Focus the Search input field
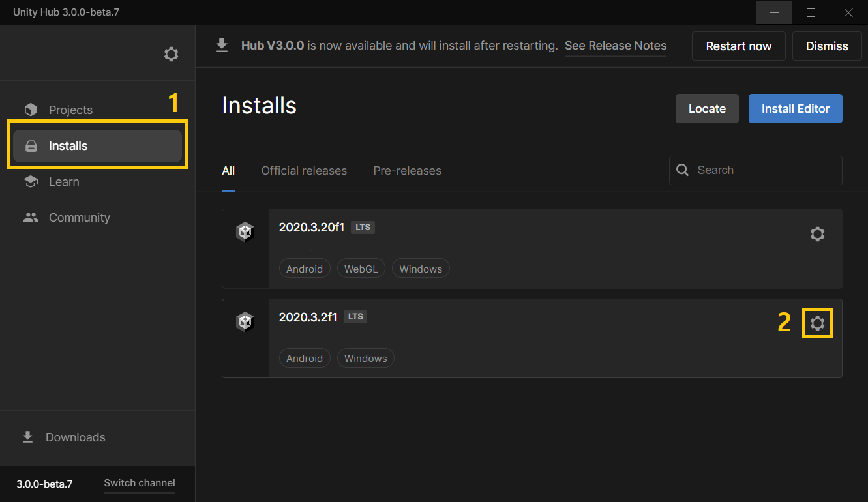 (756, 170)
